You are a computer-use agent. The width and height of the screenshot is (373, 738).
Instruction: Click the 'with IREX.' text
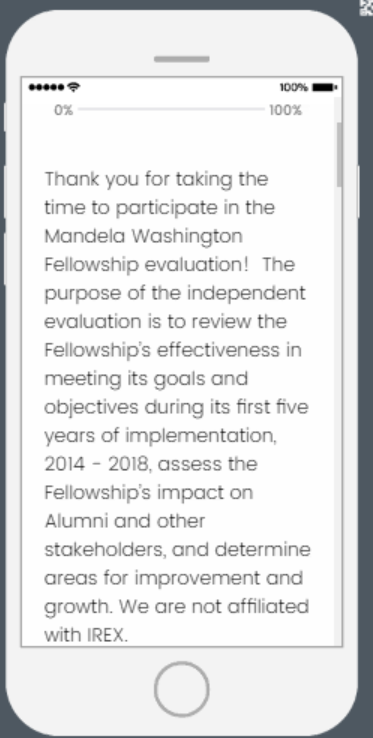(x=86, y=635)
